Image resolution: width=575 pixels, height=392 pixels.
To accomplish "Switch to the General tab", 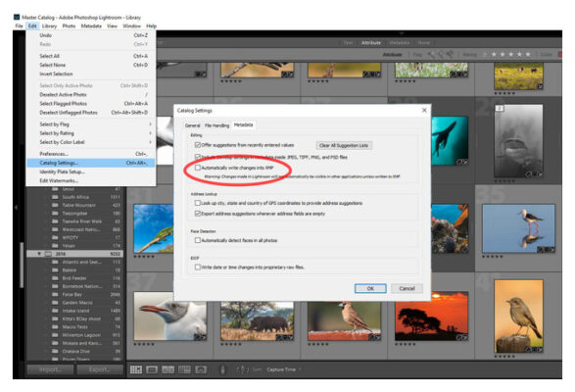I will (193, 125).
